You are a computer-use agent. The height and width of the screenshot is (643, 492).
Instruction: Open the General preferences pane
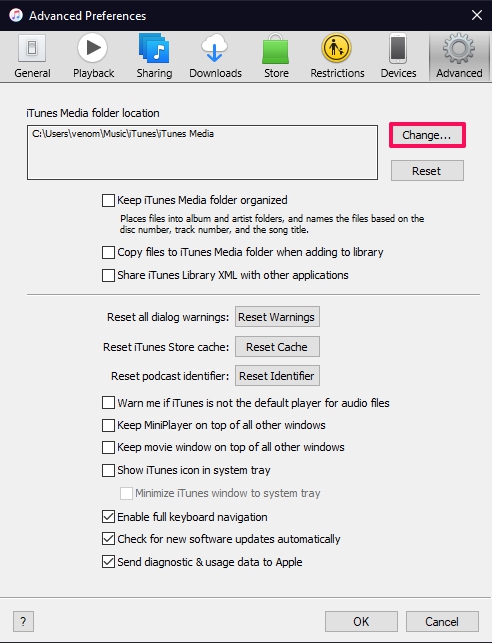tap(32, 56)
